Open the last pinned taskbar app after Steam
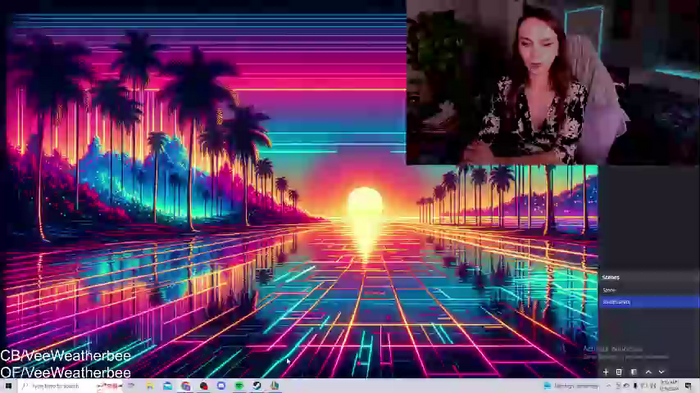 coord(275,386)
